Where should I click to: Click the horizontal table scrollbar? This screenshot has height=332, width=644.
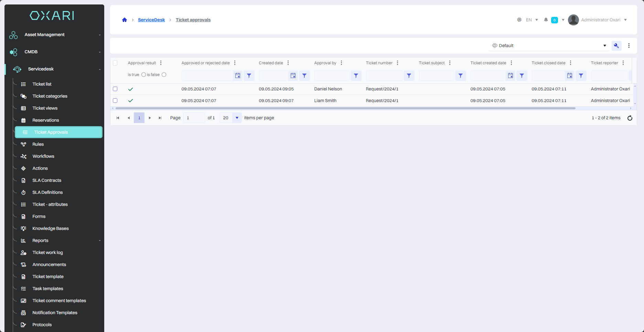point(344,108)
